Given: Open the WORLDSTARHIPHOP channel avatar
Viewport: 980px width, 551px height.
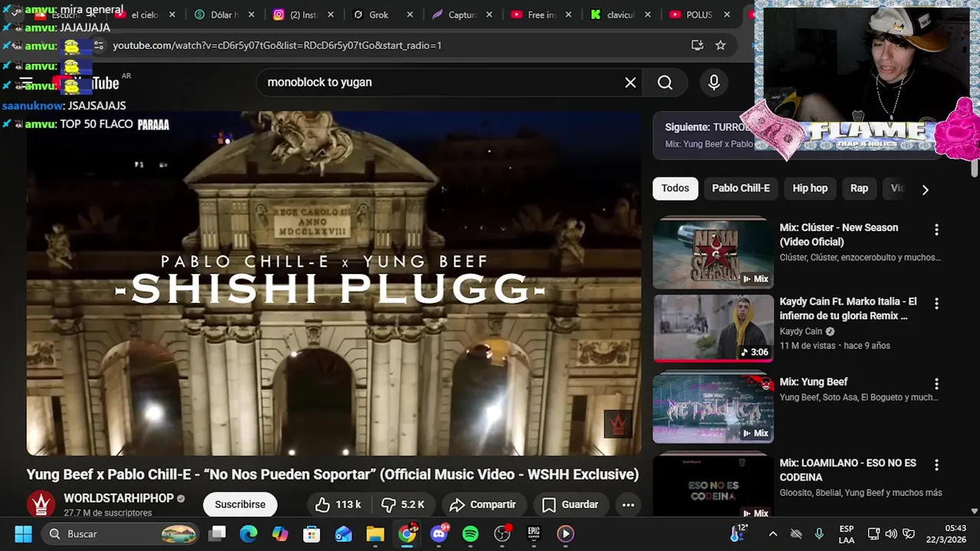Looking at the screenshot, I should [41, 504].
